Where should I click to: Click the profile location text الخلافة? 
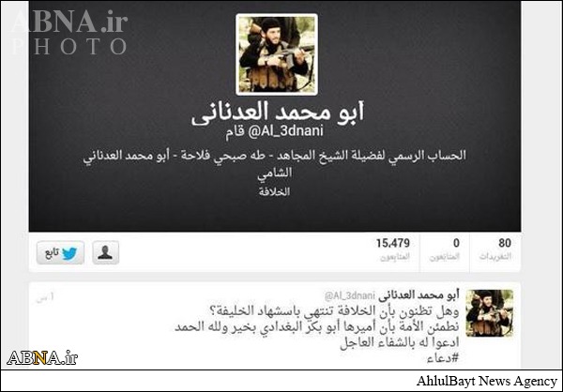coord(274,192)
